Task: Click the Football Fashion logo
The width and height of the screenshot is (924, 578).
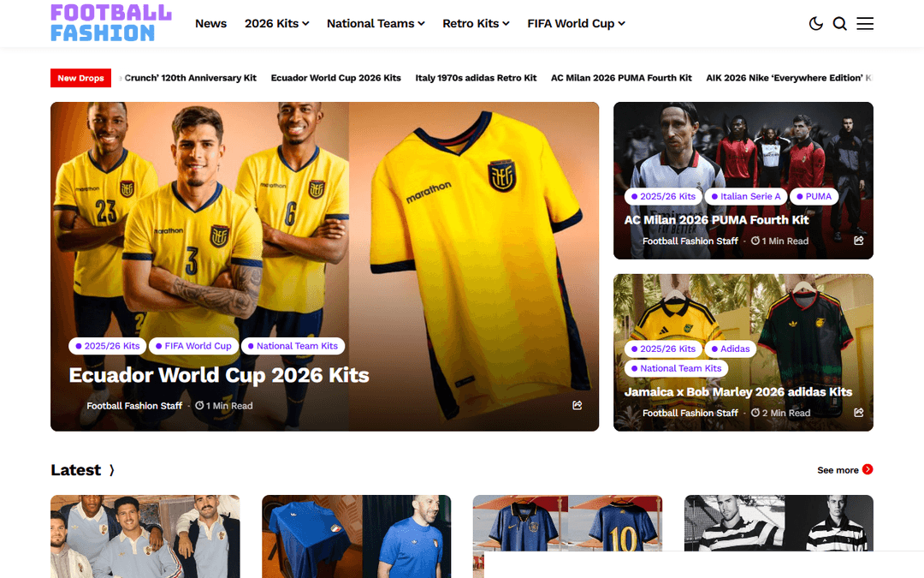Action: [x=110, y=23]
